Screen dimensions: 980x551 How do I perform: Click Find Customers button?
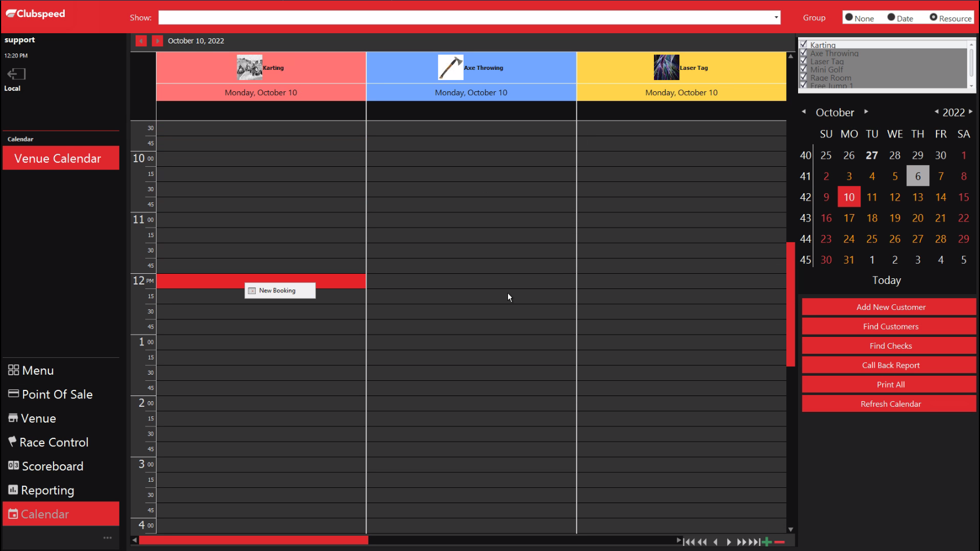tap(889, 326)
